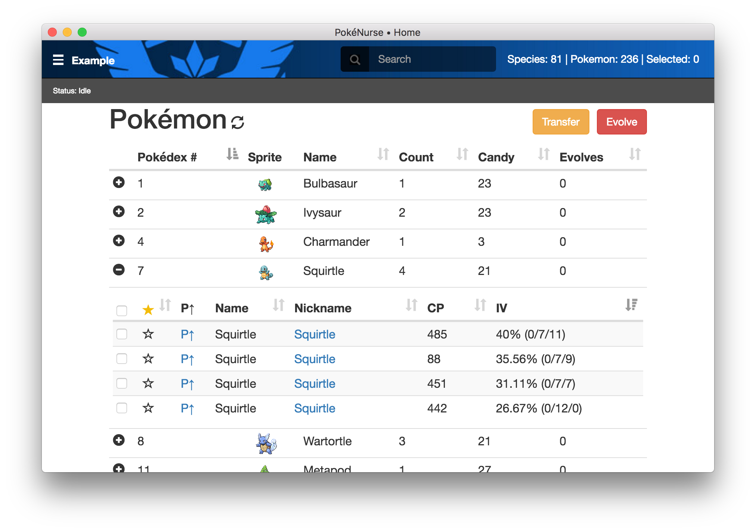756x532 pixels.
Task: Power up the Squirtle with CP 451
Action: (x=187, y=384)
